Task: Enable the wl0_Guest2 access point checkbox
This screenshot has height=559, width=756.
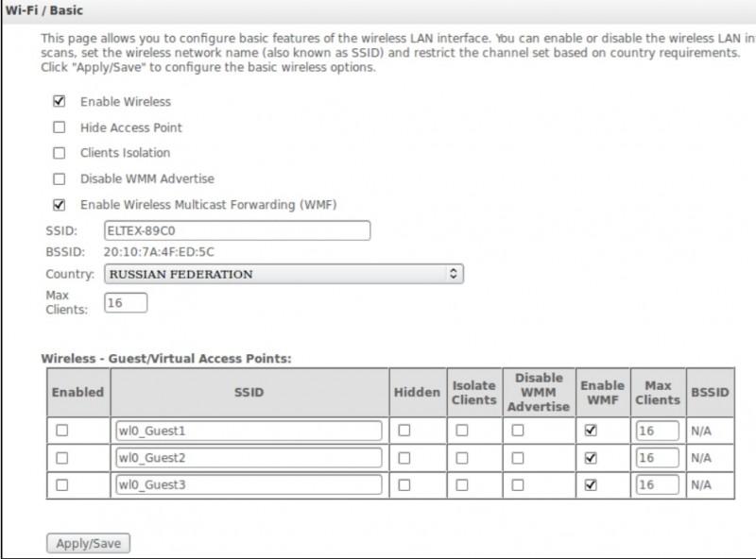Action: (61, 458)
